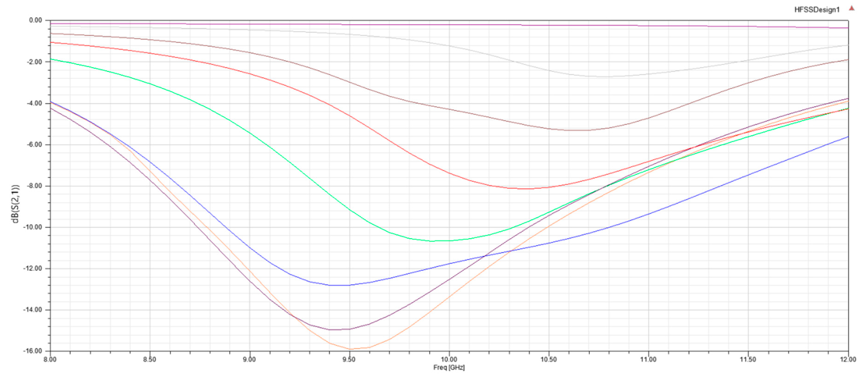Image resolution: width=868 pixels, height=379 pixels.
Task: Click the 9.50 frequency tick label
Action: coord(349,360)
